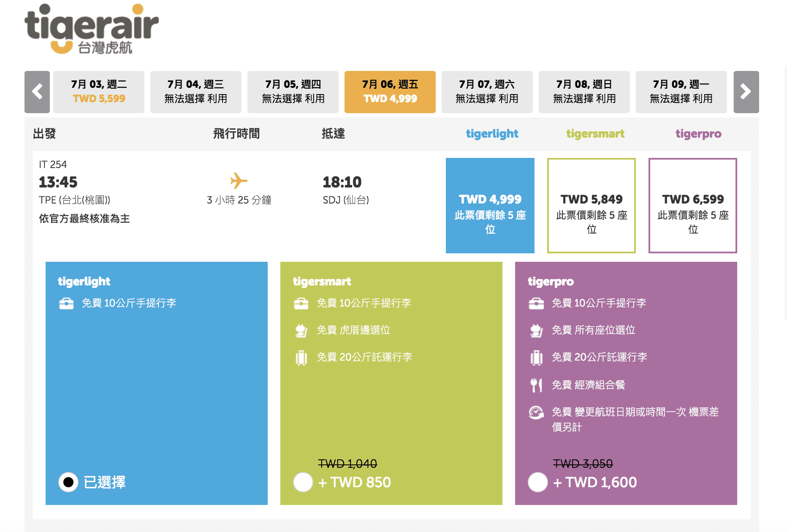
Task: Click the Tigerair Taiwan logo
Action: (91, 29)
